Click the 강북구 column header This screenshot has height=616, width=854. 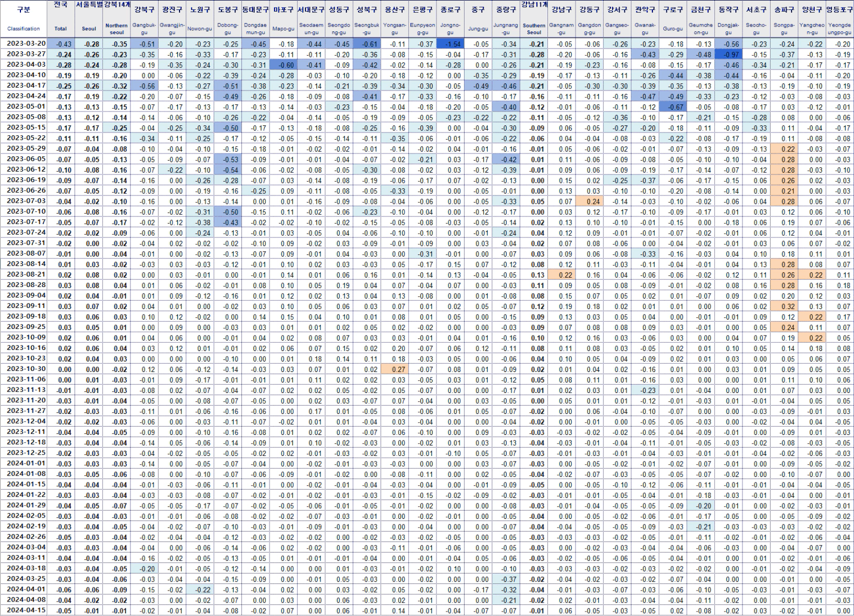[145, 9]
